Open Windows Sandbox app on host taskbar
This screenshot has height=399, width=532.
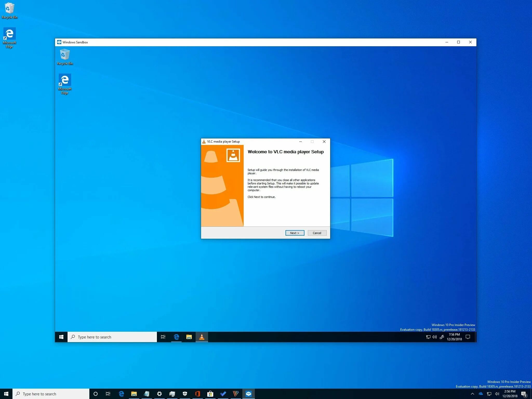(x=249, y=394)
